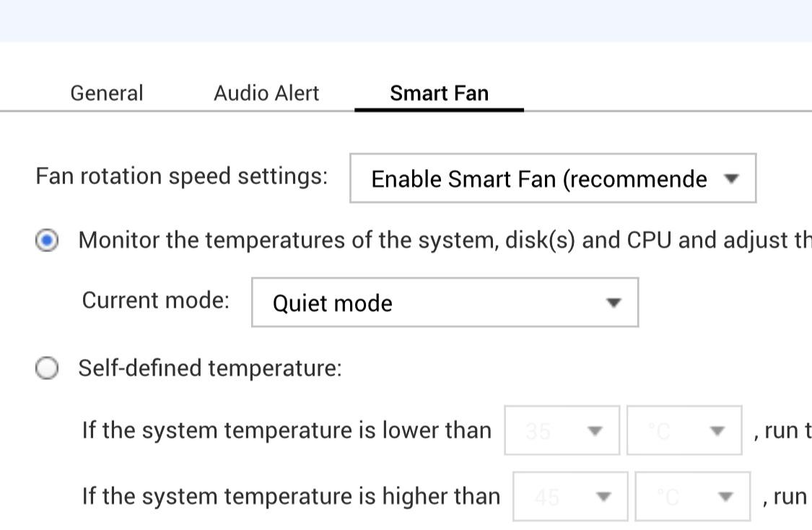Expand the Current mode 'Quiet mode' dropdown

point(433,303)
